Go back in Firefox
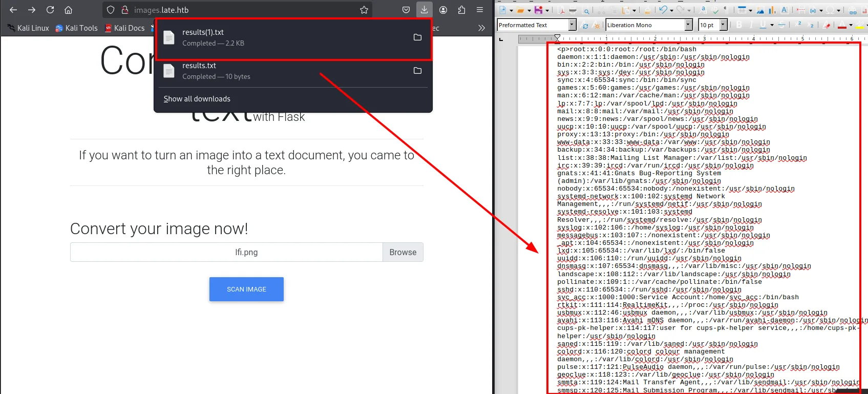 coord(13,10)
